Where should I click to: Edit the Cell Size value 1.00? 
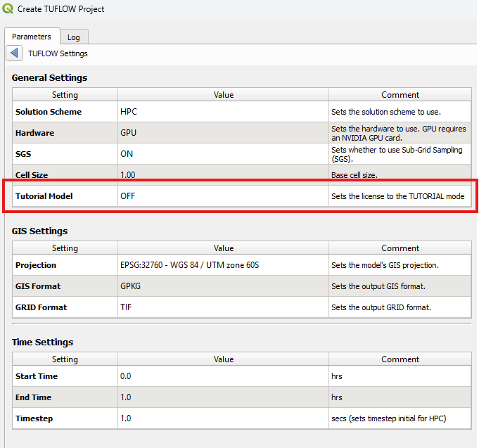(223, 175)
